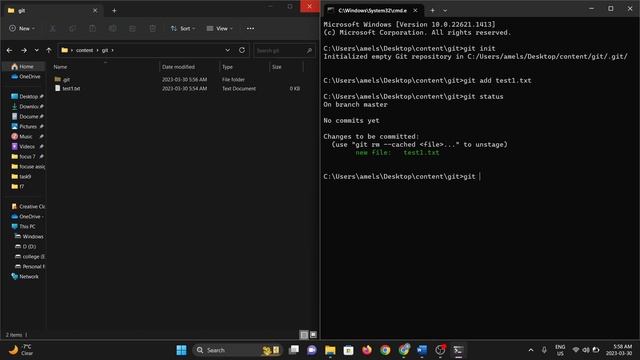Open top OneDrive in navigation pane
This screenshot has width=640, height=360.
[x=26, y=77]
